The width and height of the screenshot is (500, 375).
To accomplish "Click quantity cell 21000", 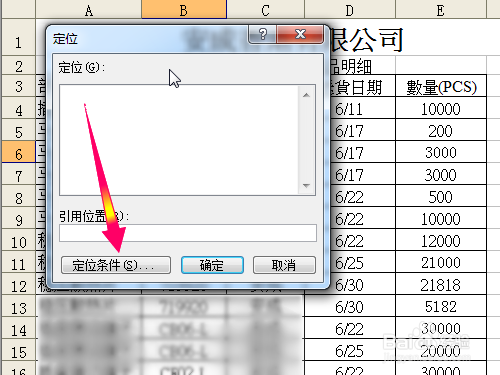I will pos(441,262).
